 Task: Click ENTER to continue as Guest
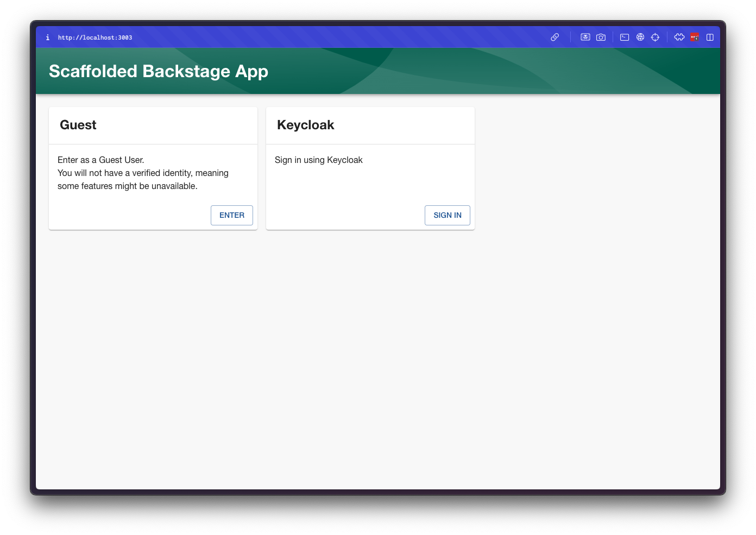tap(232, 215)
